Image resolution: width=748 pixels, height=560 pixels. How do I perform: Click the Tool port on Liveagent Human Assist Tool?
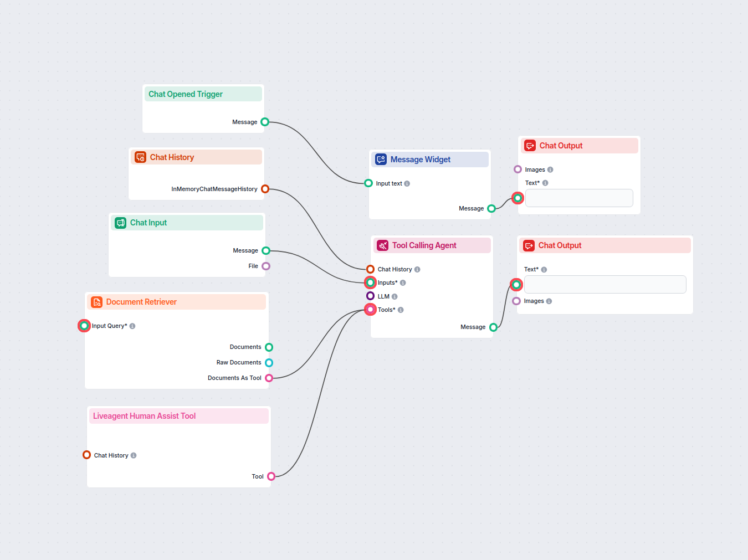pyautogui.click(x=270, y=476)
